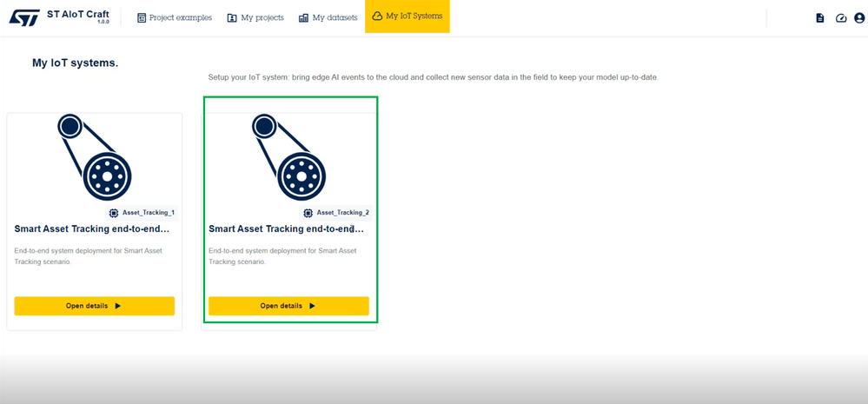Click the Asset_Tracking_1 belt pulley image

(94, 156)
